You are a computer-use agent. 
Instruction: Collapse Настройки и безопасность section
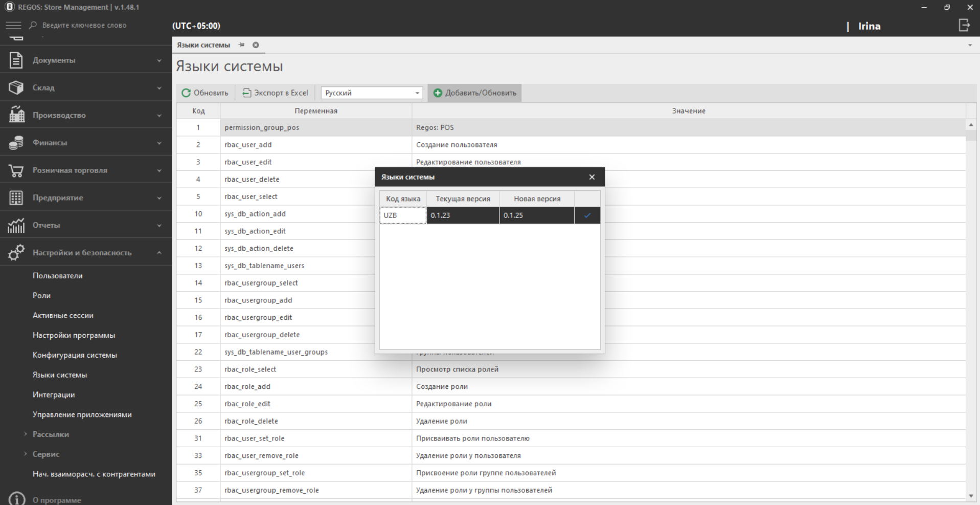[159, 253]
